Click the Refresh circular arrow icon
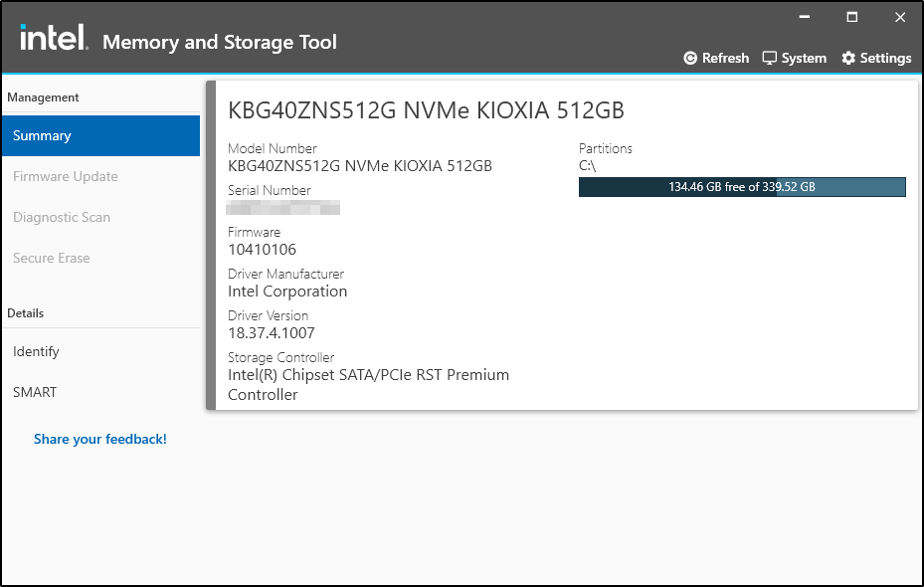 pos(690,58)
